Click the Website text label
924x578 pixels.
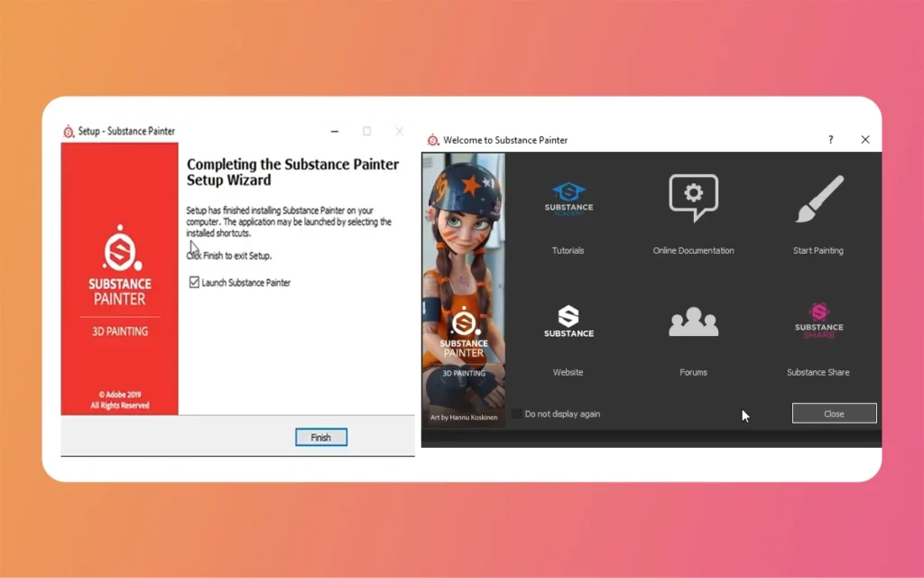(568, 371)
